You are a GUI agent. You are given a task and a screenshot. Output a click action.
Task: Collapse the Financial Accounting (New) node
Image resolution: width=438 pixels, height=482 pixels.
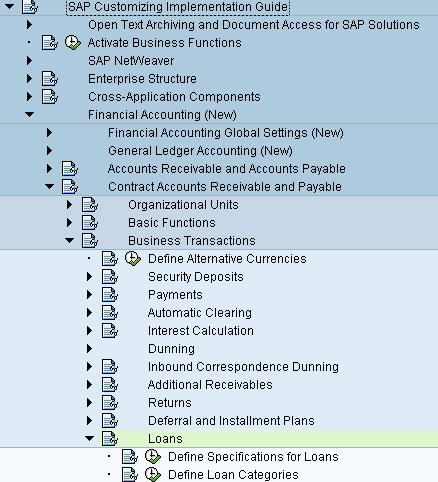[29, 115]
